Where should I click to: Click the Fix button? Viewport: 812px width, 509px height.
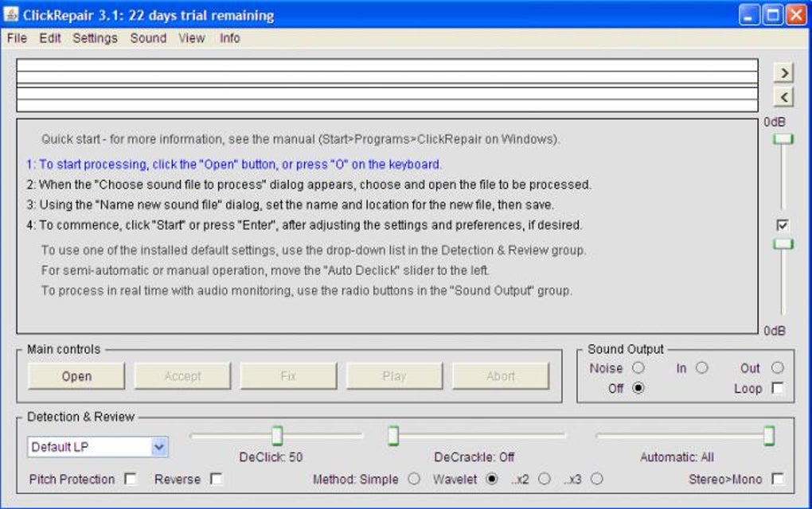coord(288,376)
